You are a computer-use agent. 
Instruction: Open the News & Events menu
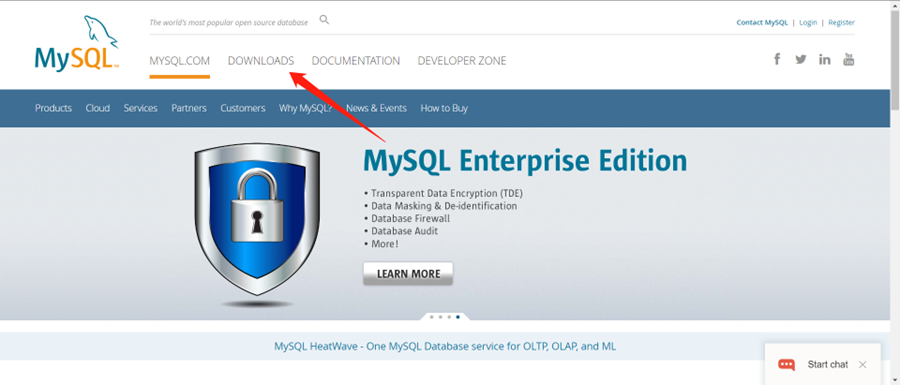pyautogui.click(x=376, y=108)
